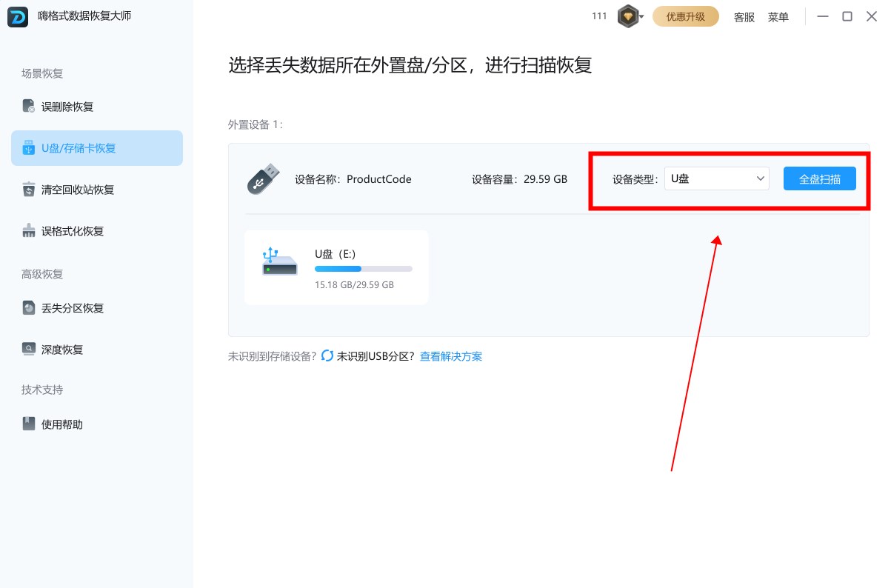Click the 嗨格式数据恢复大师 title text
This screenshot has height=588, width=891.
[84, 16]
